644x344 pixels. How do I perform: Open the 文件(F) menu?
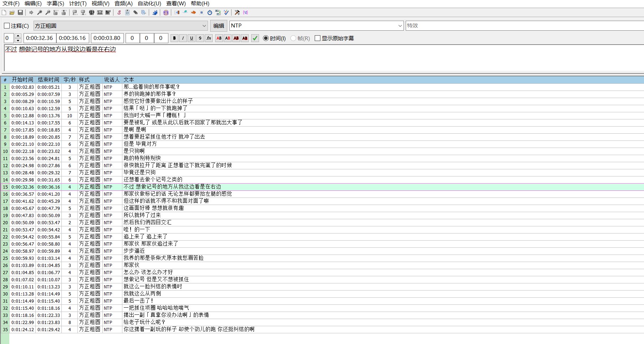point(11,4)
